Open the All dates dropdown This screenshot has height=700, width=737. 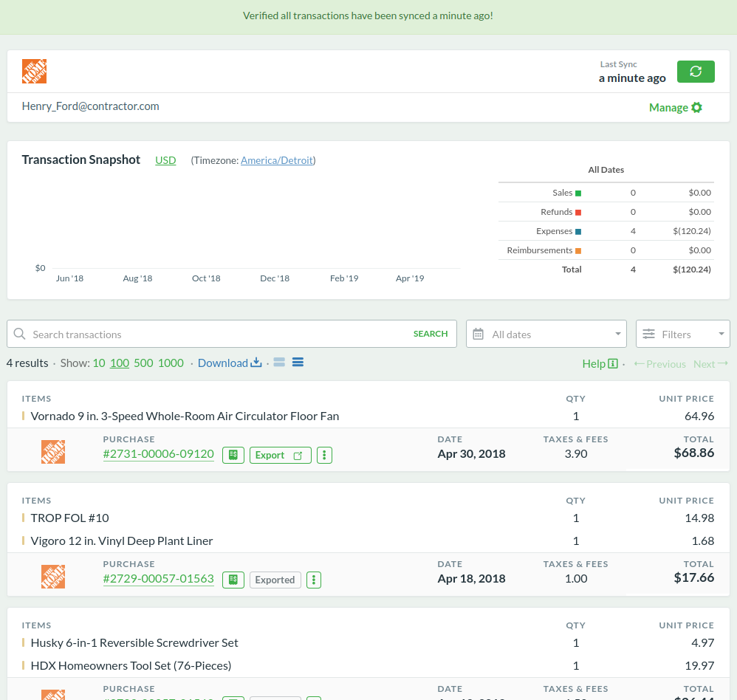(x=546, y=334)
